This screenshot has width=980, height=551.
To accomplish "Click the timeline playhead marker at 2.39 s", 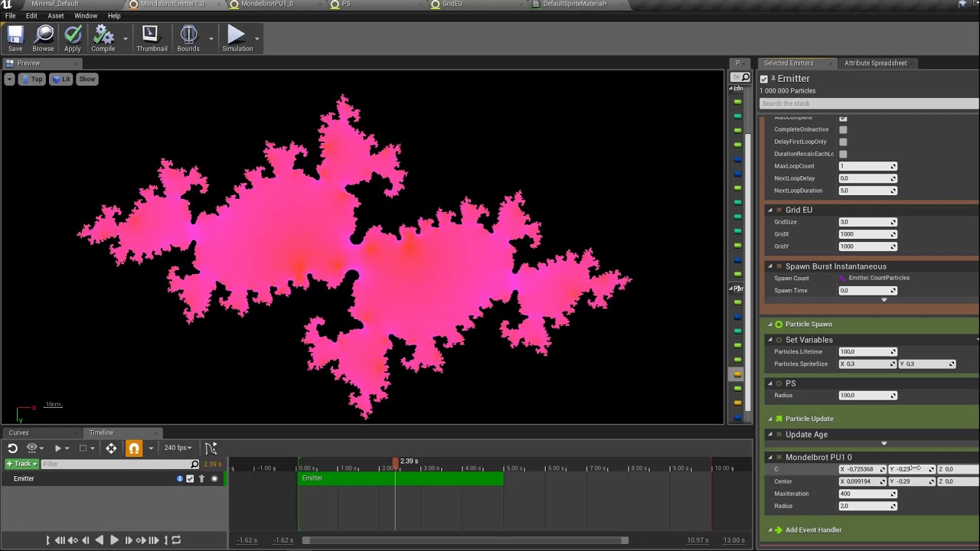I will (x=396, y=464).
